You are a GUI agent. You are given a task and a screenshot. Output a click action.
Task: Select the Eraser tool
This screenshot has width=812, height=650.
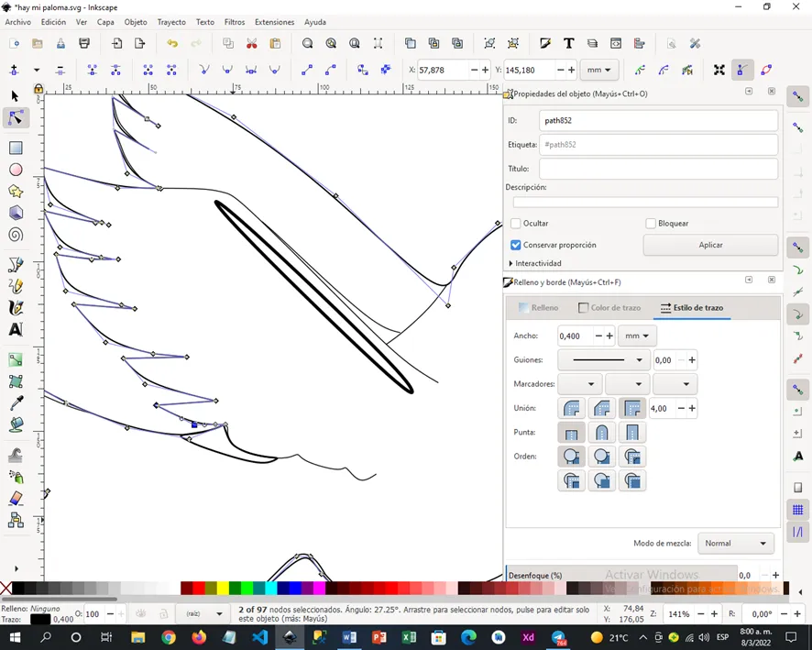(x=16, y=498)
